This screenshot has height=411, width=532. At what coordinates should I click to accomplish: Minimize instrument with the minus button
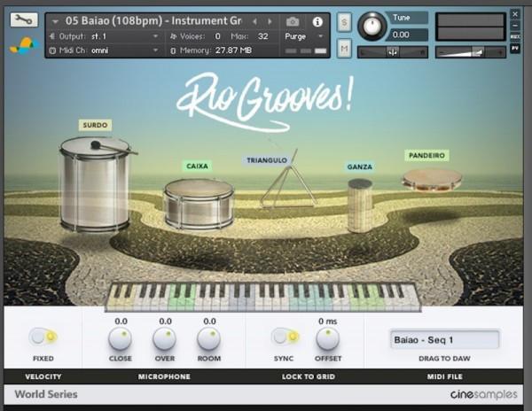pos(514,26)
